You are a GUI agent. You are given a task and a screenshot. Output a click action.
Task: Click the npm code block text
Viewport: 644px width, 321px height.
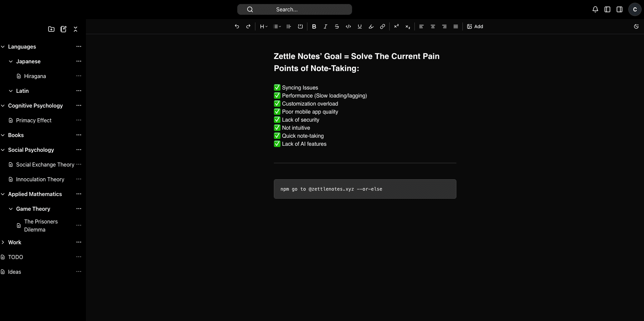point(331,189)
